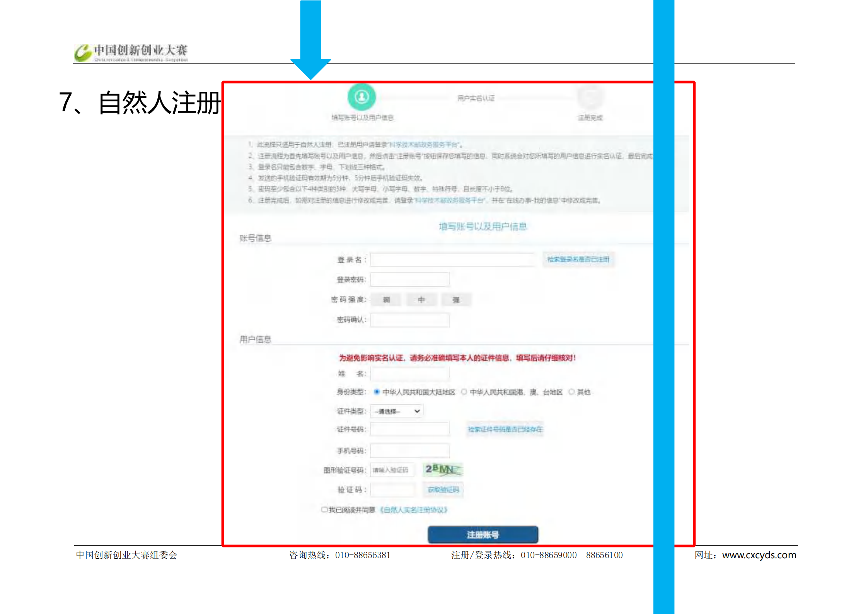Image resolution: width=868 pixels, height=614 pixels.
Task: Click the 2BMN captcha image
Action: click(443, 469)
